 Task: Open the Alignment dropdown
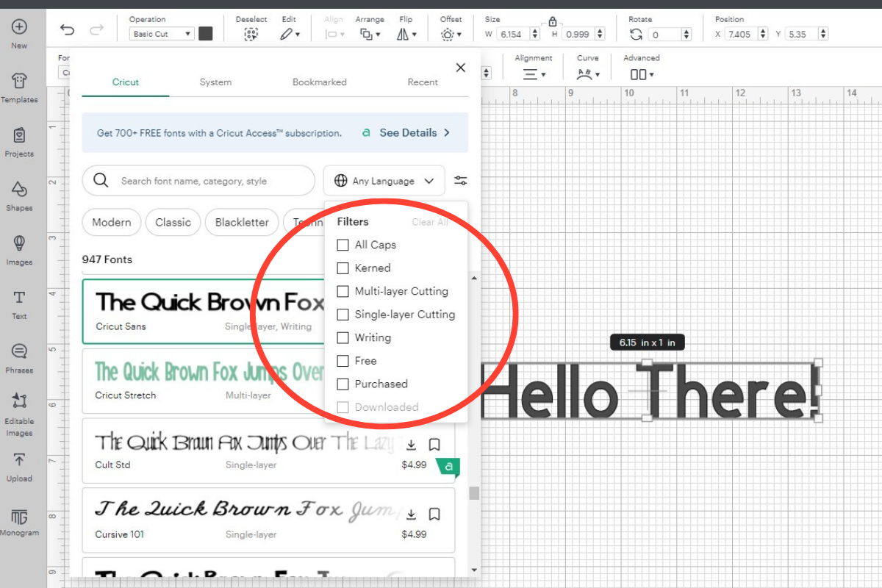pos(534,74)
